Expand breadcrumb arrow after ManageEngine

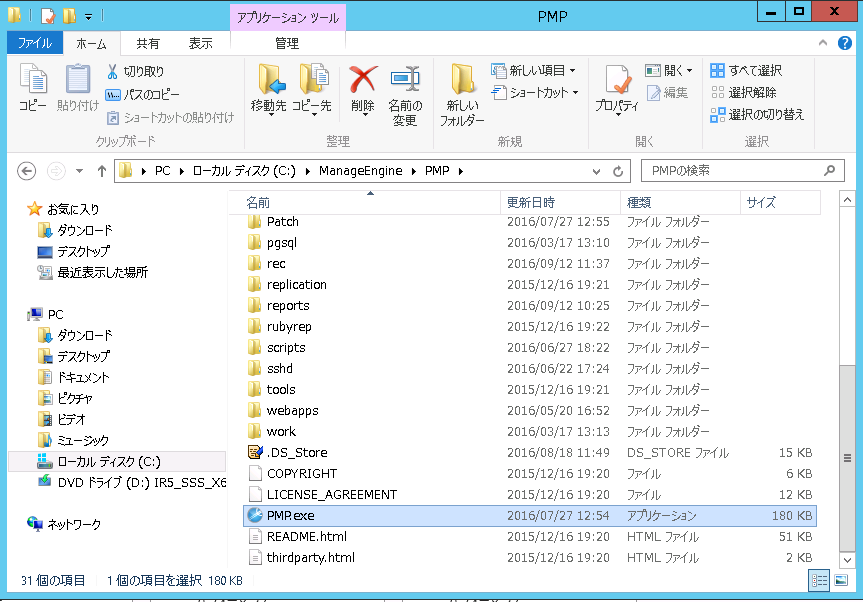click(413, 171)
